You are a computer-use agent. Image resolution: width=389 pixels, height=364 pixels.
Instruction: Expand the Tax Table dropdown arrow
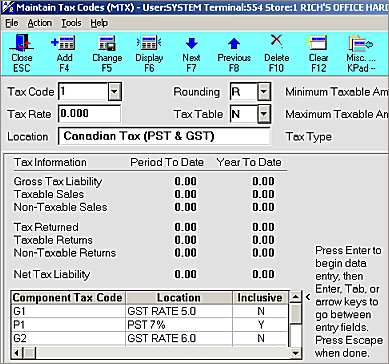pos(264,114)
